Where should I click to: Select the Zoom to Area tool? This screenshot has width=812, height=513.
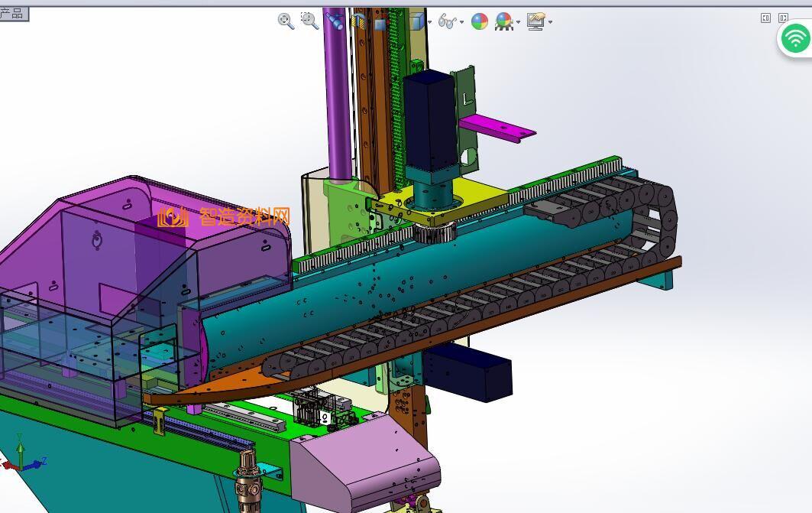click(309, 21)
